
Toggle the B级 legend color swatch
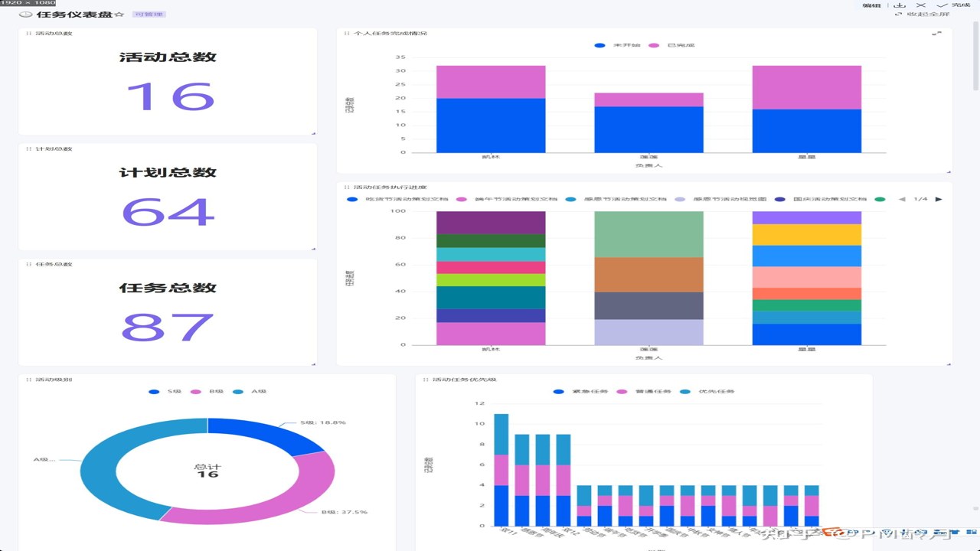pos(195,391)
